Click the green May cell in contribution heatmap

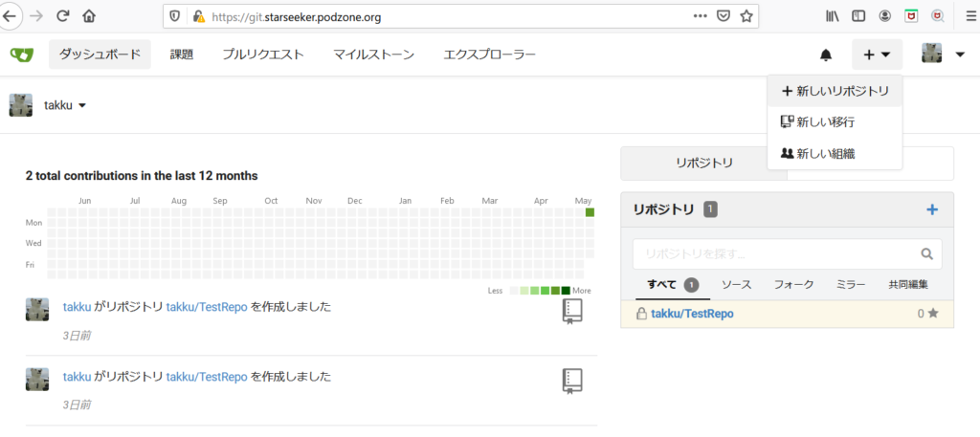point(590,212)
